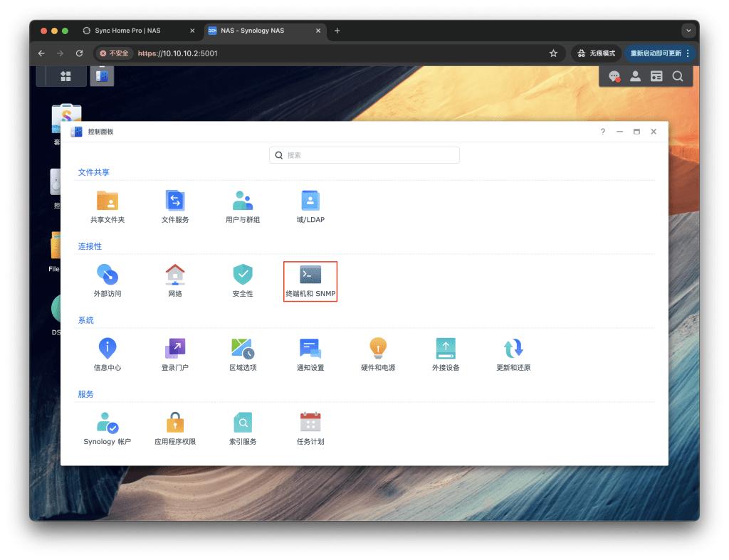The height and width of the screenshot is (560, 729).
Task: Open 索引服务 (Indexing Service)
Action: pos(243,428)
